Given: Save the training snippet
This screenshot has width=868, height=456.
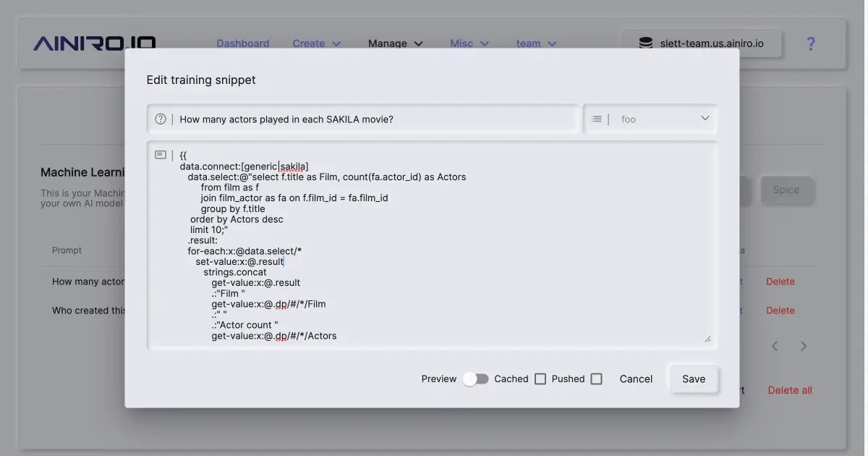Looking at the screenshot, I should 693,379.
